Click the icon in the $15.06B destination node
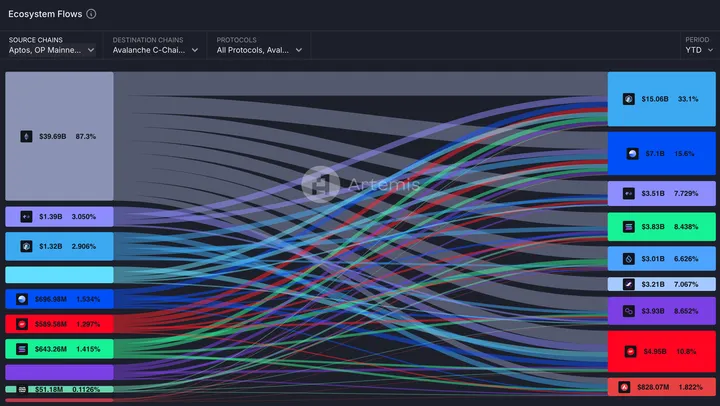 click(x=629, y=99)
